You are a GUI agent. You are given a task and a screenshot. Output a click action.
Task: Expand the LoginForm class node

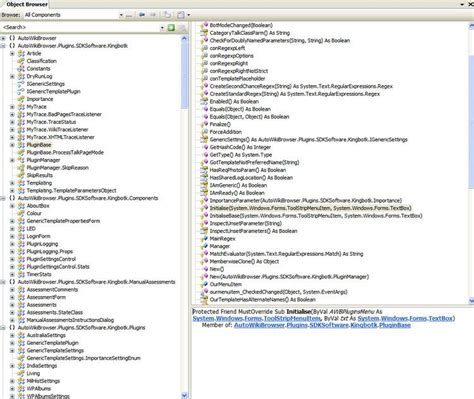[x=12, y=236]
